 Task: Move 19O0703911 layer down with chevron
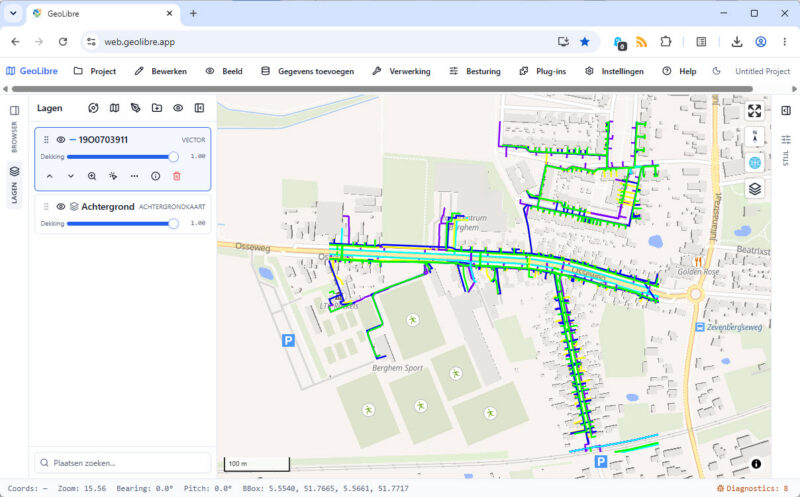click(x=71, y=176)
